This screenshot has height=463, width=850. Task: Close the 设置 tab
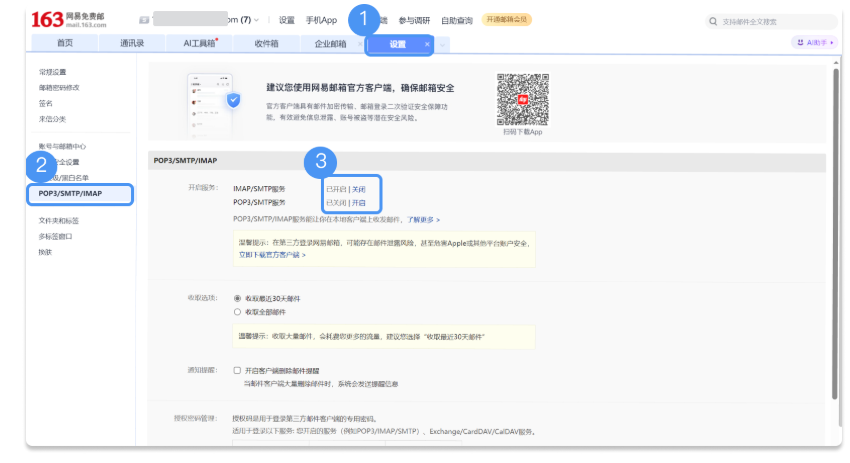[x=427, y=44]
